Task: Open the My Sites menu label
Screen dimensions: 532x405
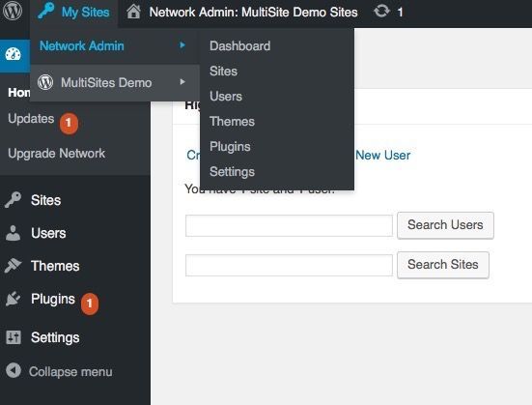Action: click(x=86, y=13)
